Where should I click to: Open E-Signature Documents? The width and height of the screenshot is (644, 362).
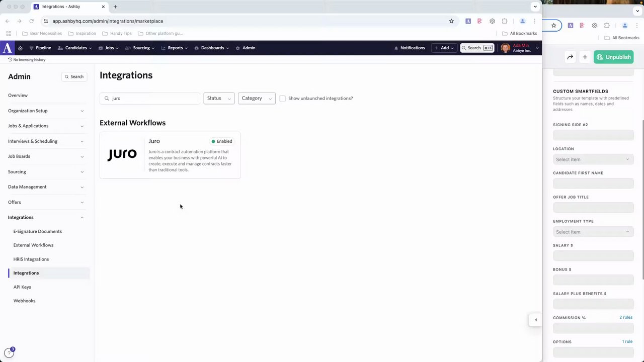(x=38, y=231)
